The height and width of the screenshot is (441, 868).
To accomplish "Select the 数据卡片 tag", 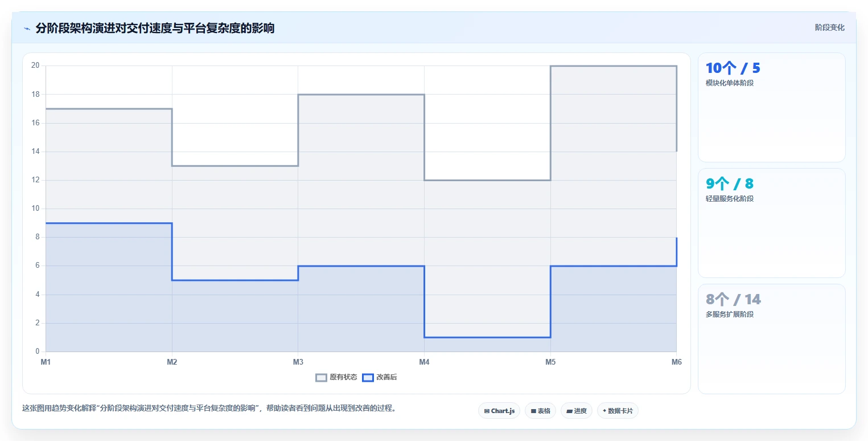I will [618, 411].
